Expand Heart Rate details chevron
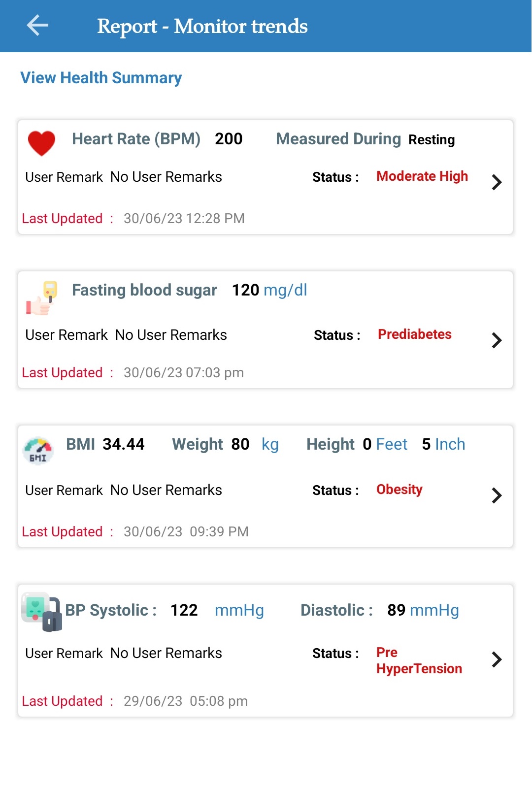Image resolution: width=532 pixels, height=789 pixels. point(497,182)
